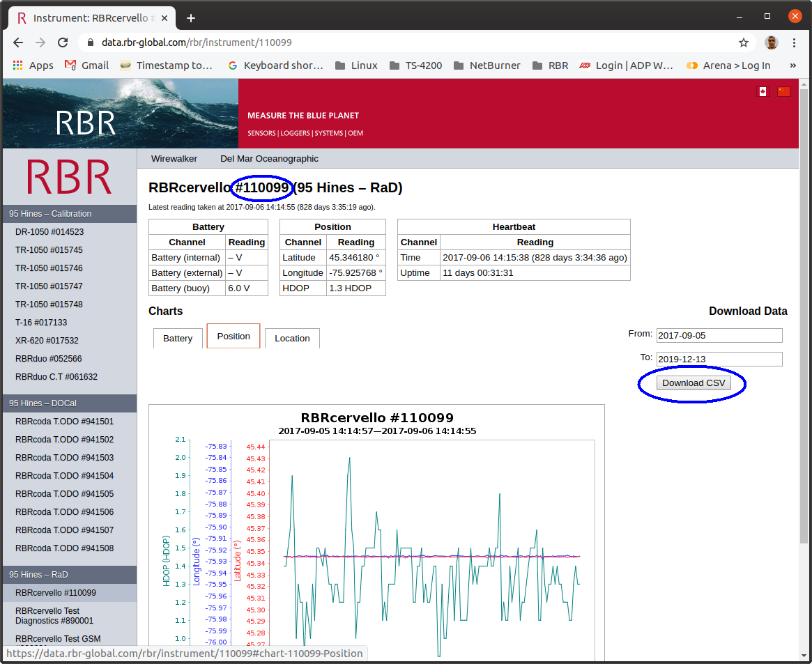Click the Chinese flag icon
This screenshot has height=664, width=812.
point(783,92)
